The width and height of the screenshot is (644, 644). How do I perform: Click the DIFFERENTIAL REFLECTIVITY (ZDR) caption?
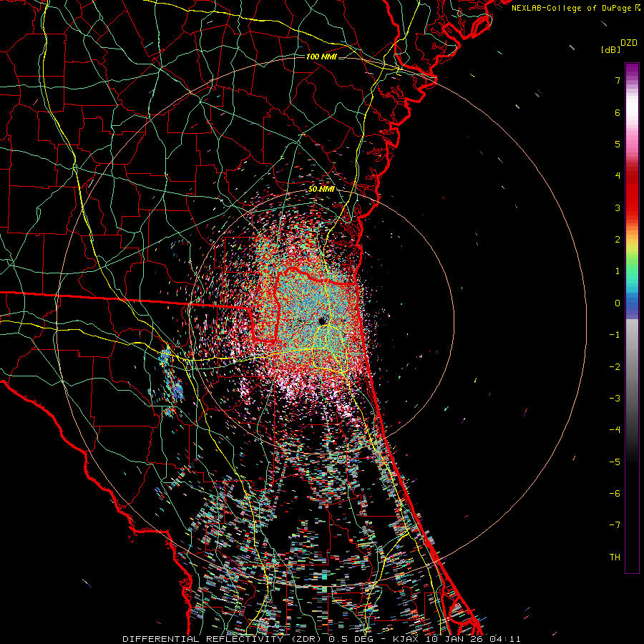click(223, 639)
